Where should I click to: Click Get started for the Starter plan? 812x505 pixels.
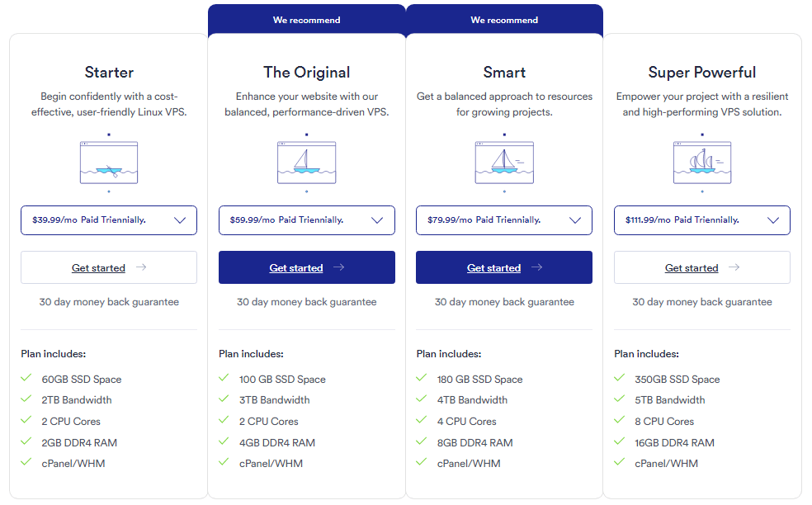pyautogui.click(x=99, y=268)
